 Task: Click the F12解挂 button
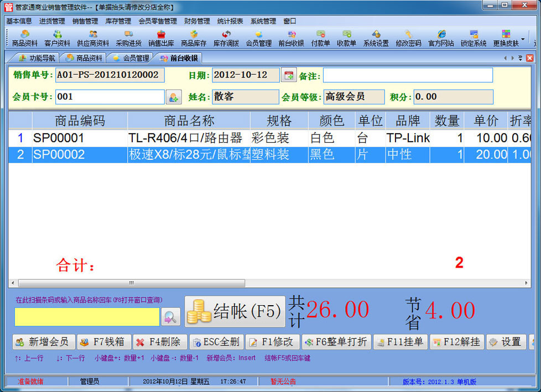click(457, 342)
